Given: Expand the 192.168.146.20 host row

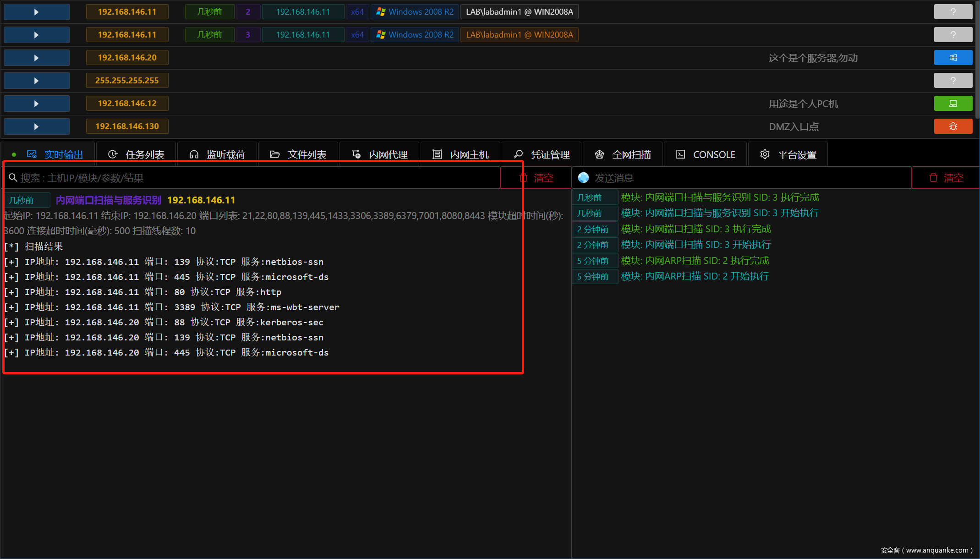Looking at the screenshot, I should 36,58.
